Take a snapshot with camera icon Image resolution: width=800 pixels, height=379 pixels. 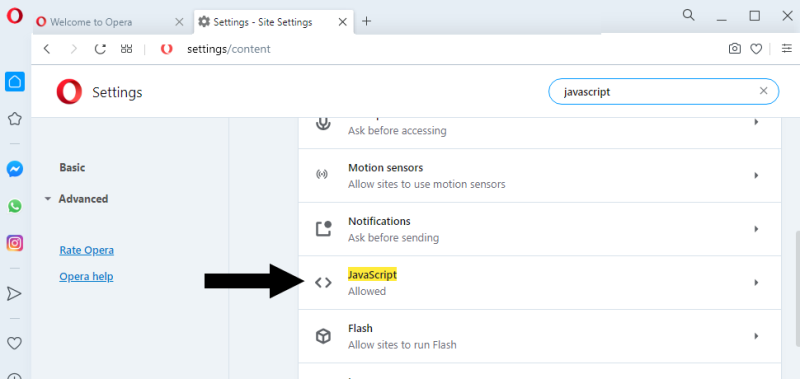pos(734,49)
